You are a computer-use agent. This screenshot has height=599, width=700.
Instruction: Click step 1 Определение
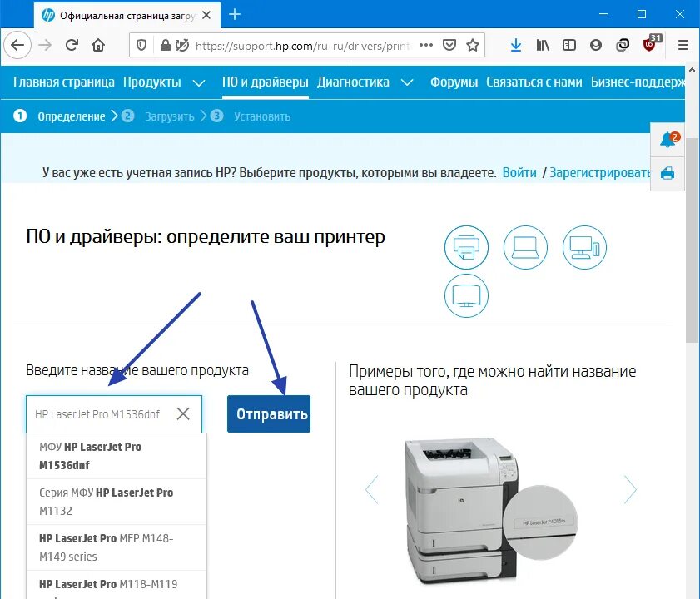[x=59, y=116]
